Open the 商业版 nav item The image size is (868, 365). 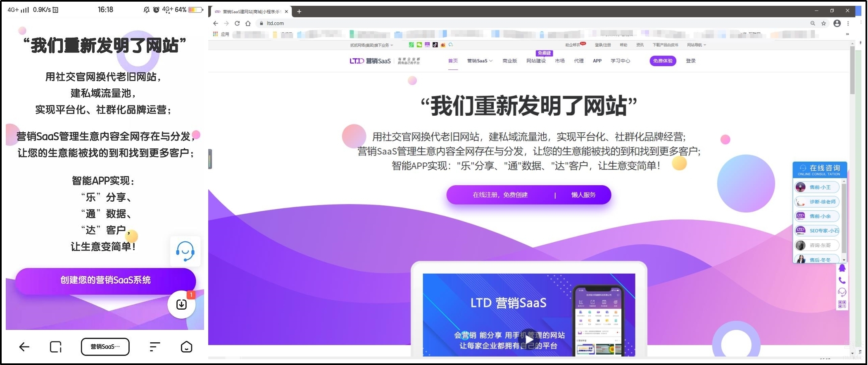(x=510, y=61)
